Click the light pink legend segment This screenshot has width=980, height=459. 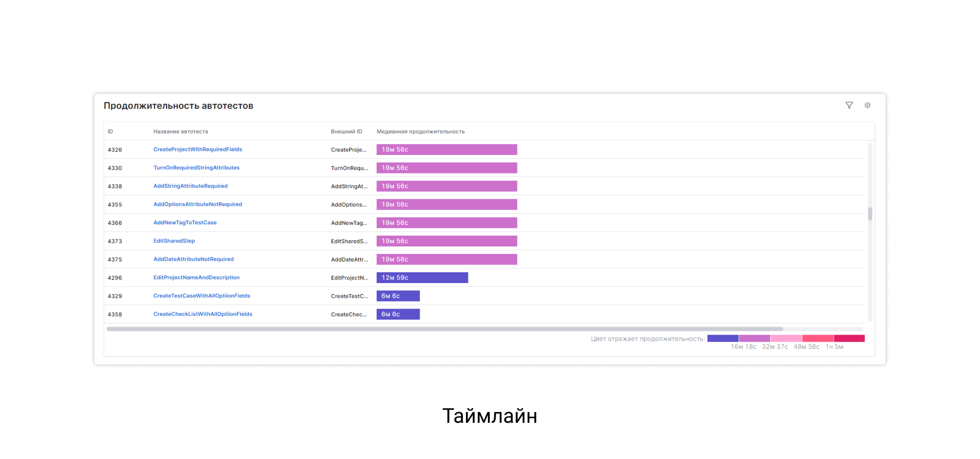(x=786, y=338)
